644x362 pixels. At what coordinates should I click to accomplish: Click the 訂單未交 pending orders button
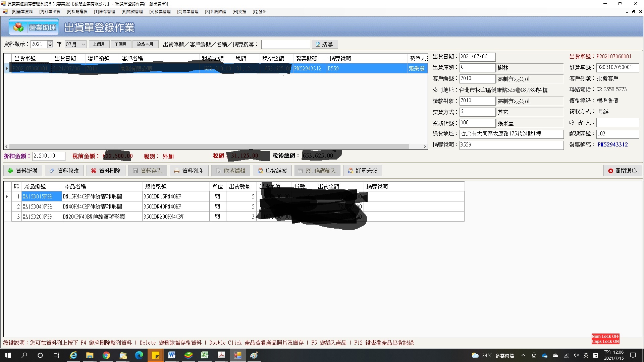(363, 171)
